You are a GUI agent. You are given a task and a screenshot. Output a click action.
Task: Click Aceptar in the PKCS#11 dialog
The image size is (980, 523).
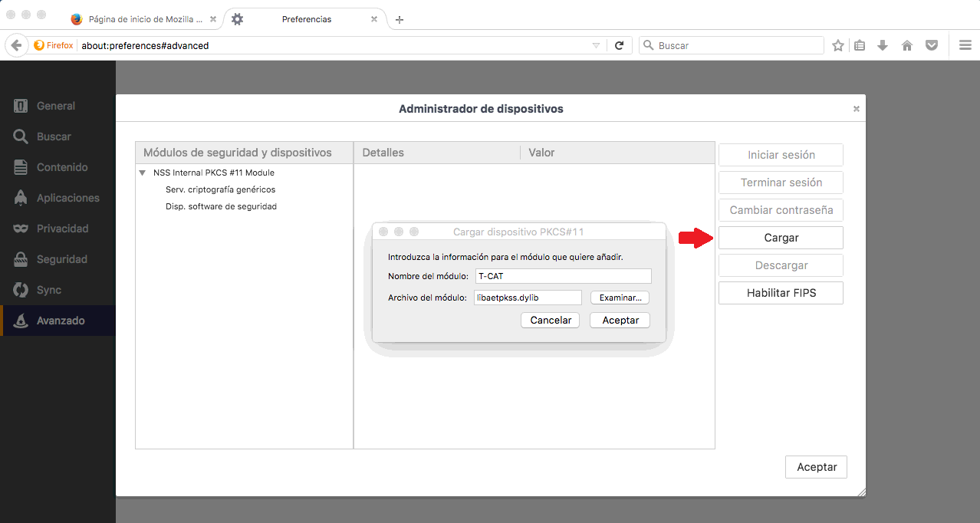tap(620, 320)
